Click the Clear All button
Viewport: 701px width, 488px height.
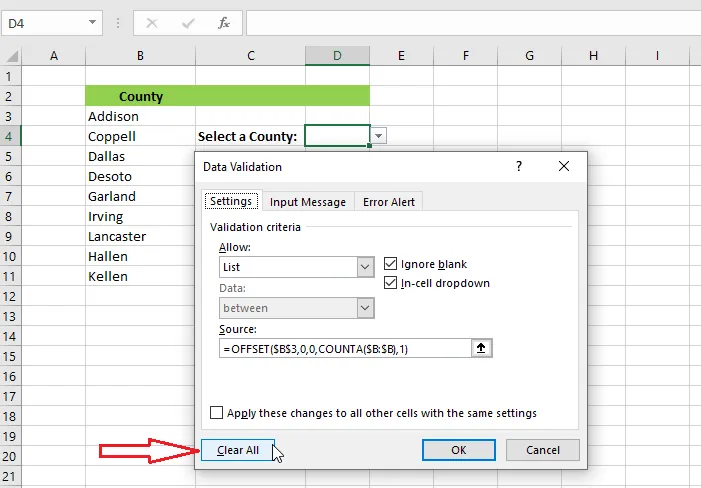point(238,450)
